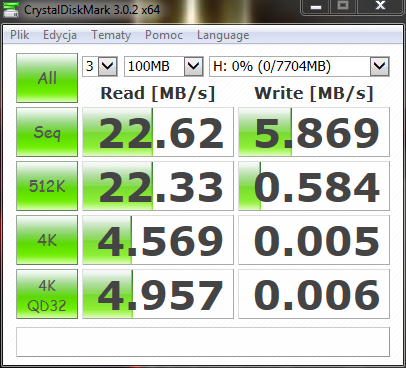Select the 4K read result 4.569

[x=158, y=240]
